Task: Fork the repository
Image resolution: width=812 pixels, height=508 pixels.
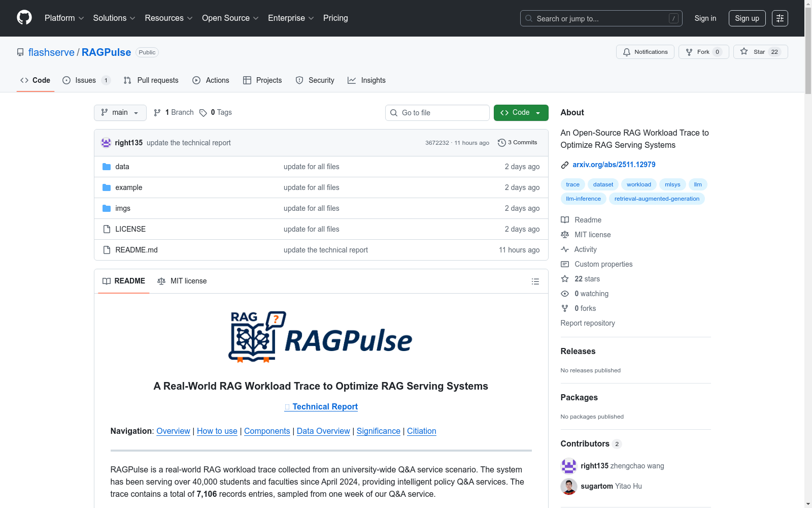Action: (x=703, y=52)
